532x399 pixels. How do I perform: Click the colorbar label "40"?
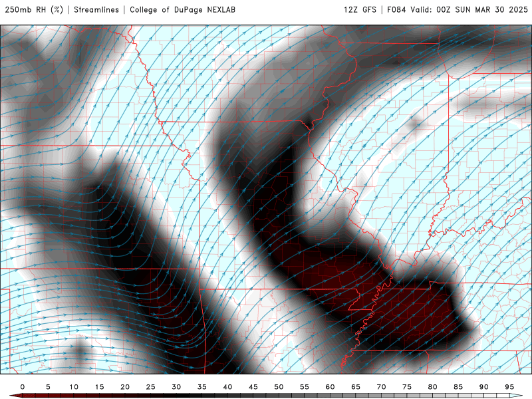[227, 387]
